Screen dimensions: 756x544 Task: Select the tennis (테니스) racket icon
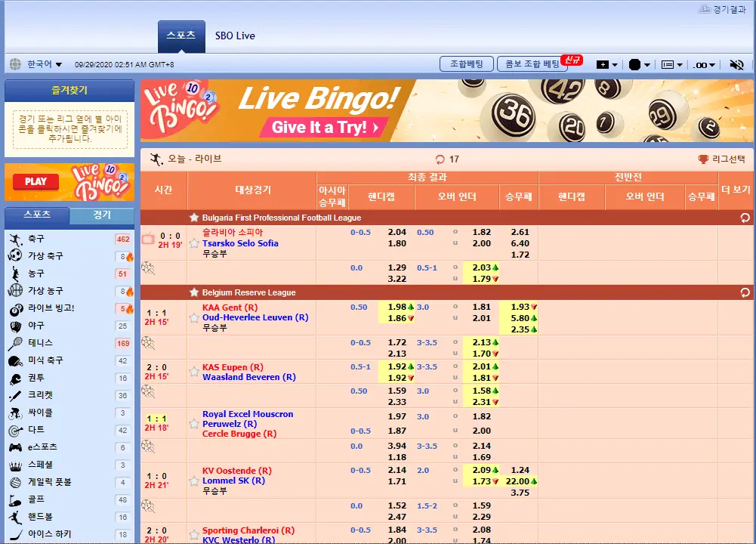pyautogui.click(x=15, y=343)
